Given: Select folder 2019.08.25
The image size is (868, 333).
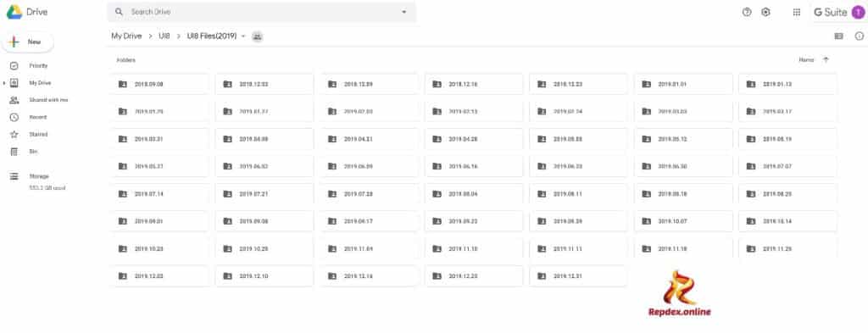Looking at the screenshot, I should click(x=787, y=194).
